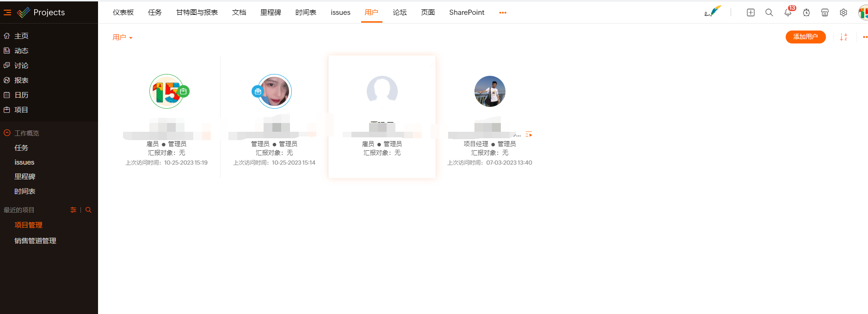Click the 添加用户 button
This screenshot has height=314, width=868.
pyautogui.click(x=805, y=37)
